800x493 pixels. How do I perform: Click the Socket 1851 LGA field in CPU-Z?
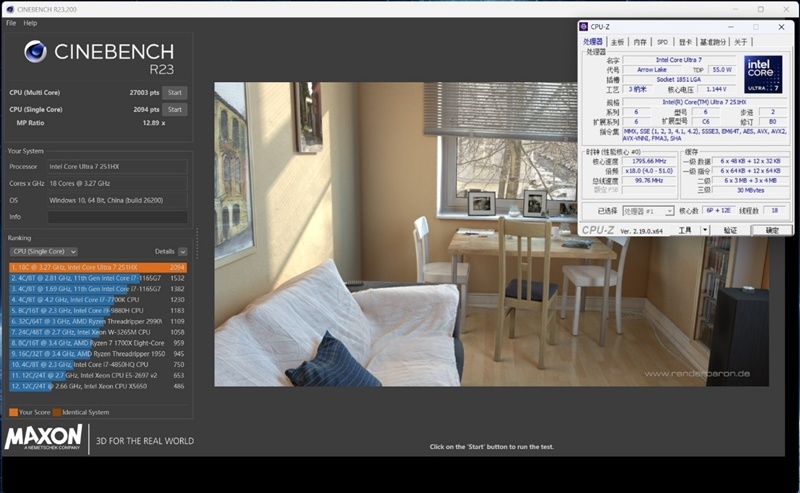[x=679, y=80]
